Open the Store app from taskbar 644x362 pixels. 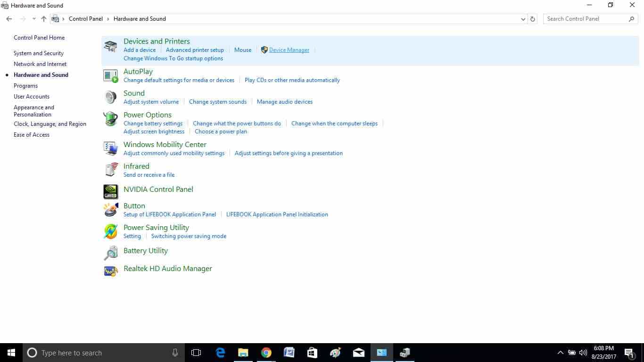312,353
